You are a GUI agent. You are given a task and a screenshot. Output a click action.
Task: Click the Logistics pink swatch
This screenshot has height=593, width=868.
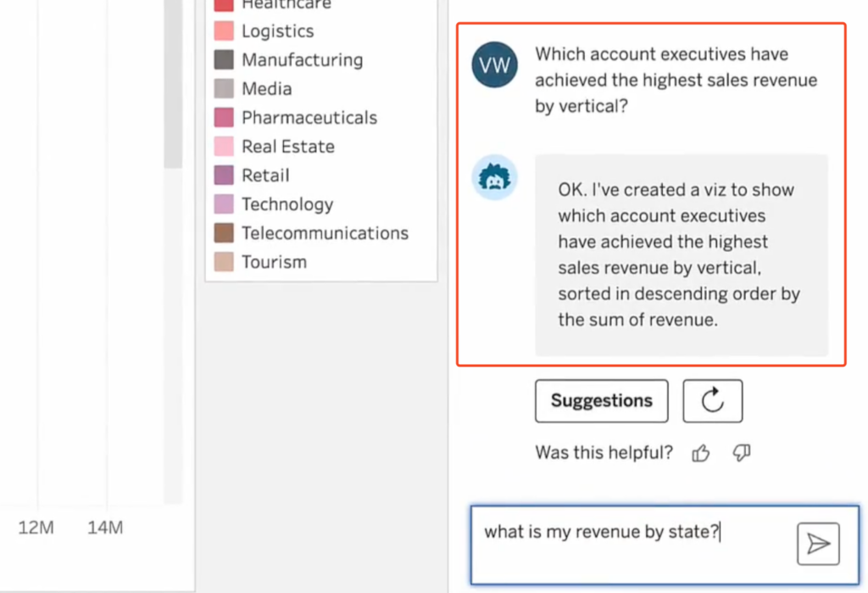click(x=223, y=31)
